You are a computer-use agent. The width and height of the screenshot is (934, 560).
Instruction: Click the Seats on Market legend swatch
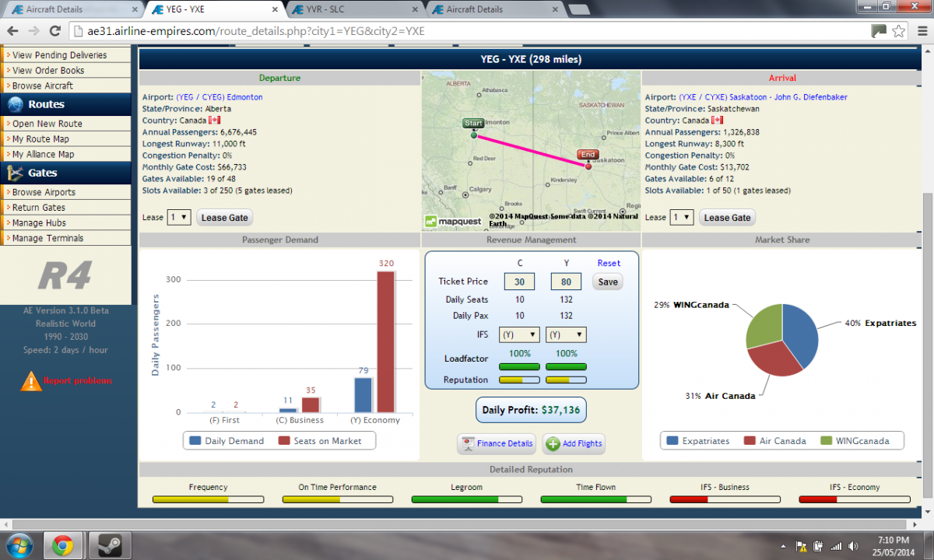click(x=283, y=441)
